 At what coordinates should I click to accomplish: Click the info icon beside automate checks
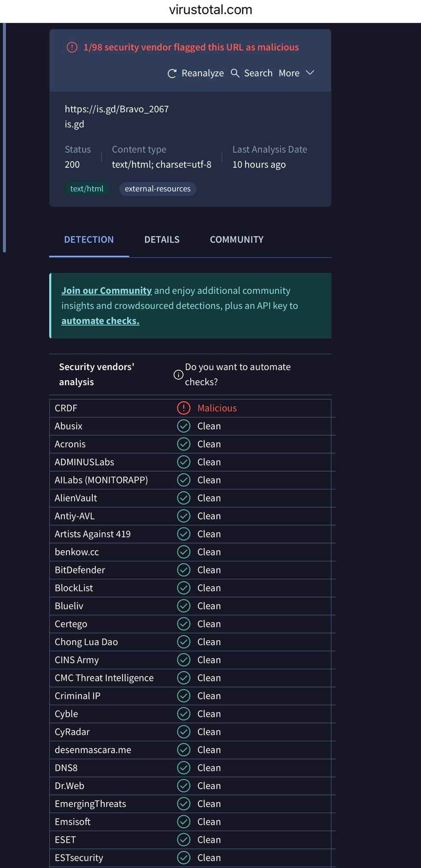(x=178, y=375)
